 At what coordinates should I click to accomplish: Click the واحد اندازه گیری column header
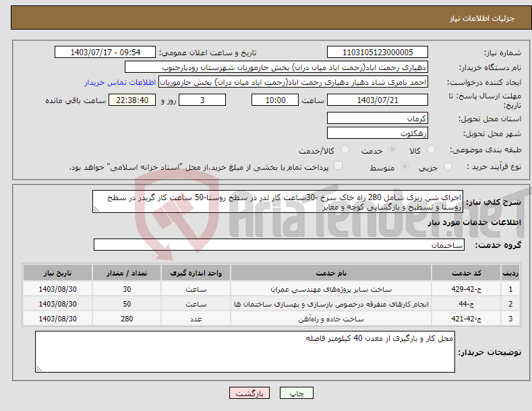tap(196, 273)
